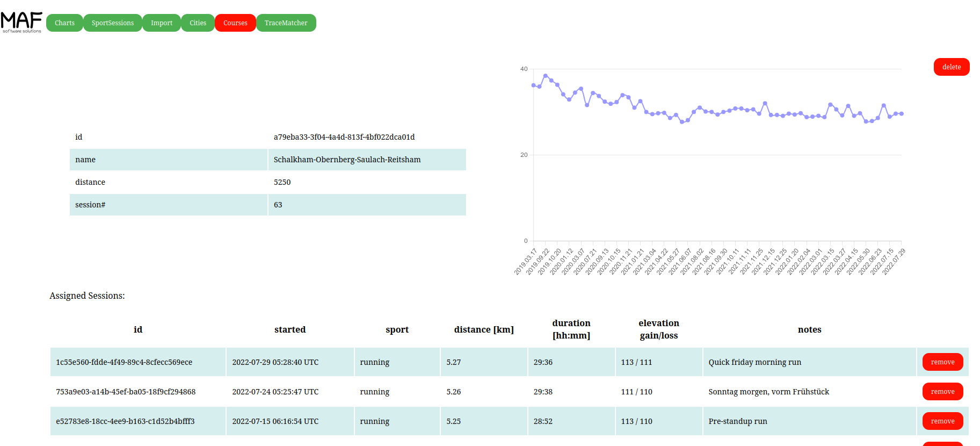Click the 'Sonntag morgen, vorm Frühstück' note
Image resolution: width=980 pixels, height=446 pixels.
tap(769, 392)
